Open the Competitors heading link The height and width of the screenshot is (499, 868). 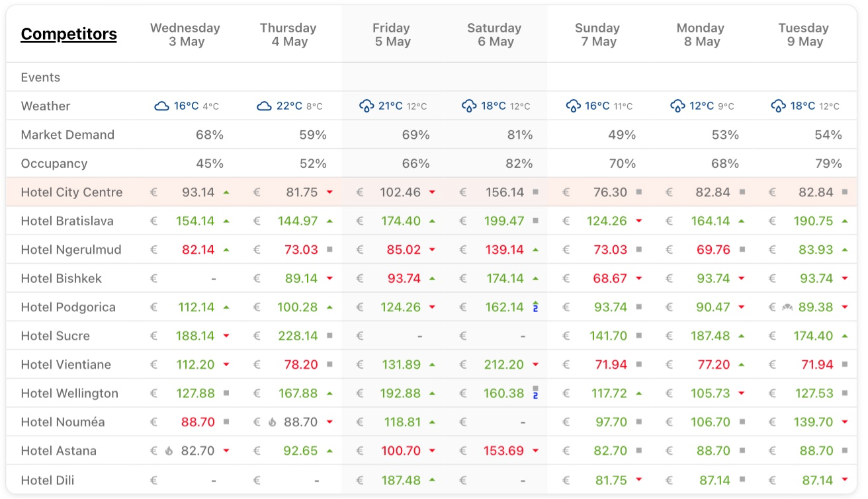pos(69,34)
